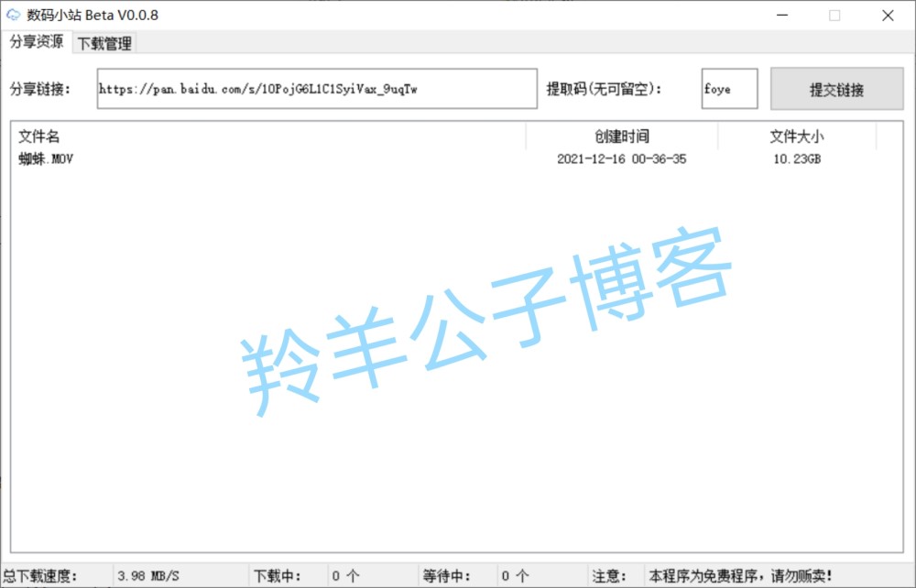Click the 下载中 status label
The height and width of the screenshot is (588, 916).
(277, 576)
